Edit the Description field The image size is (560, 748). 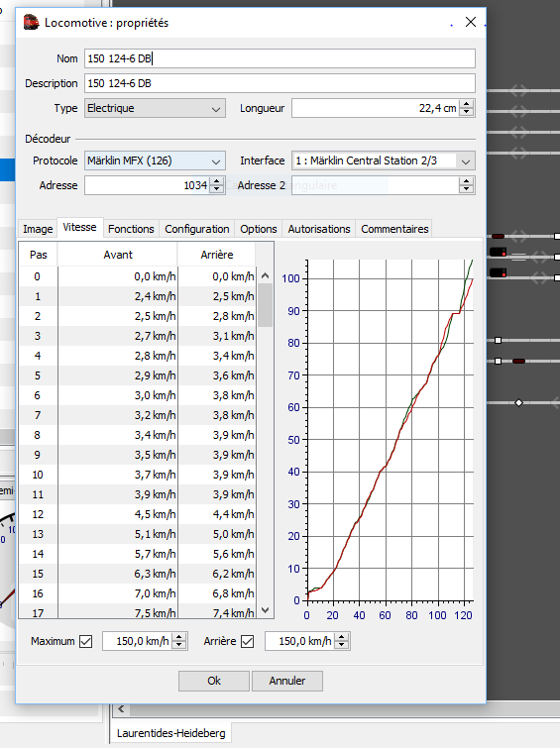[280, 83]
